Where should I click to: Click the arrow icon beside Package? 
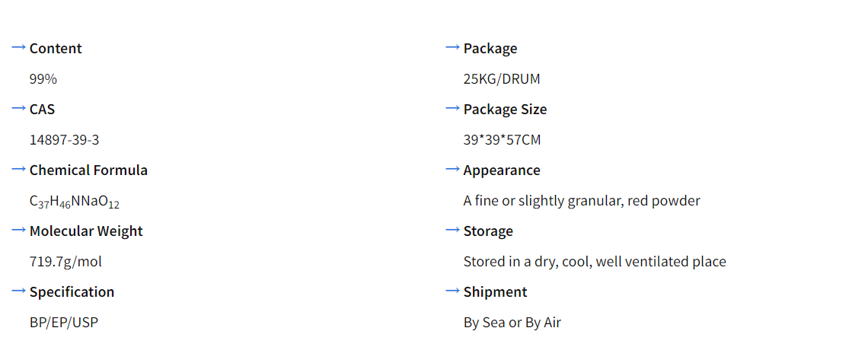[x=453, y=48]
